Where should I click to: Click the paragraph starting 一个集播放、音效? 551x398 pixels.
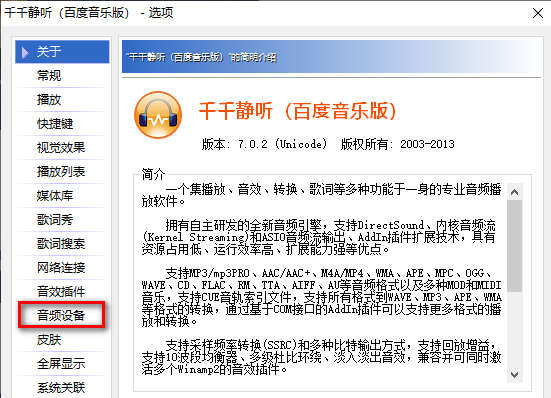[x=322, y=195]
